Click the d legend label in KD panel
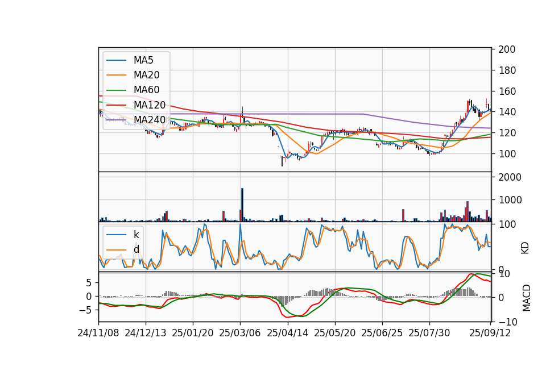Image resolution: width=546 pixels, height=392 pixels. pyautogui.click(x=136, y=249)
